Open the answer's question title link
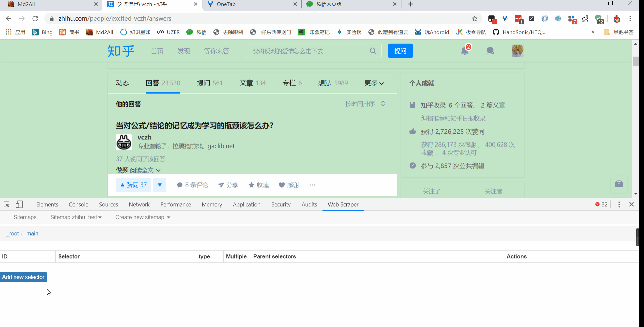The width and height of the screenshot is (644, 327). [x=194, y=126]
